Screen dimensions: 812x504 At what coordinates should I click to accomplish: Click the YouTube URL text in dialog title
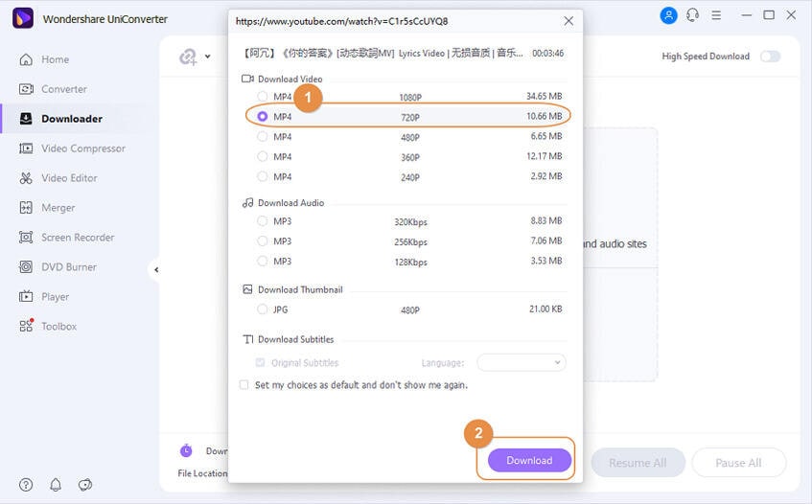[342, 21]
